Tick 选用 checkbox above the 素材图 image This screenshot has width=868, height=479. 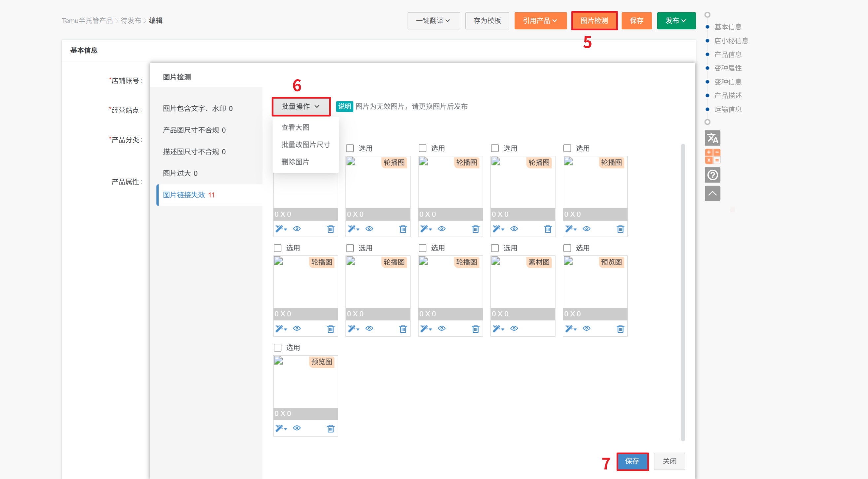click(x=495, y=248)
